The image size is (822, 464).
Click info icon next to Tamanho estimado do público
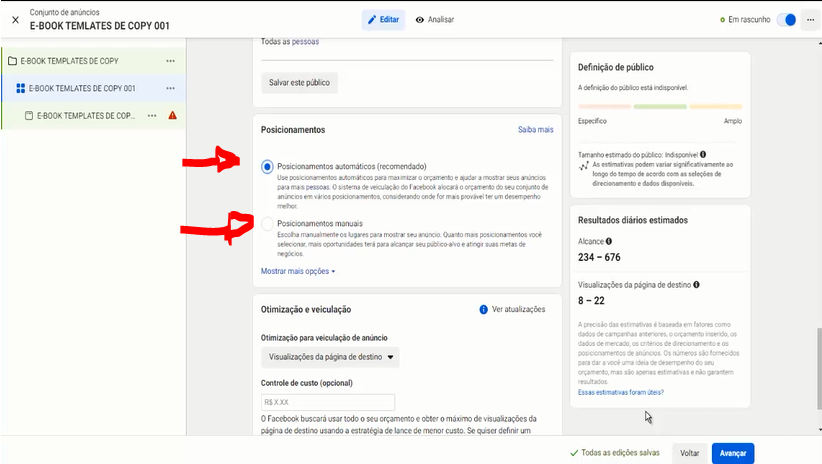coord(703,155)
